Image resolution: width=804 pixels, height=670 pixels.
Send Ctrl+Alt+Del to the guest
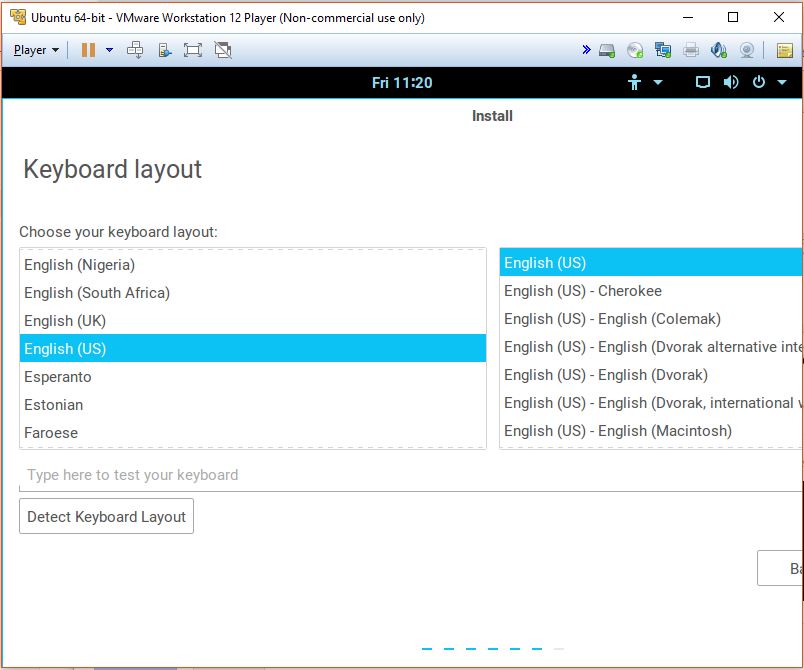136,49
